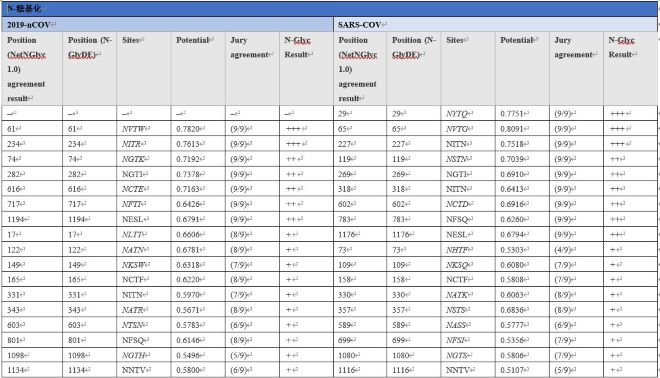The image size is (660, 378).
Task: Click the potential value 0.6910
Action: point(512,174)
